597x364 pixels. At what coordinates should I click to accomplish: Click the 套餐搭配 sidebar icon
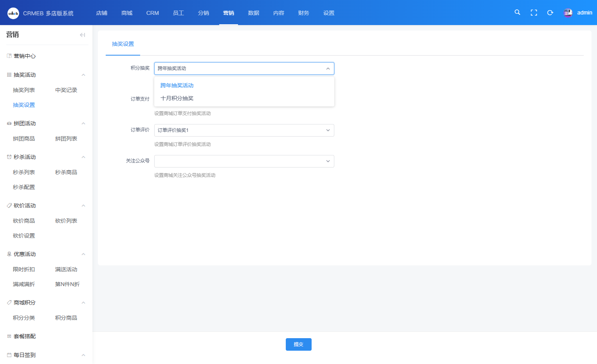pos(9,336)
